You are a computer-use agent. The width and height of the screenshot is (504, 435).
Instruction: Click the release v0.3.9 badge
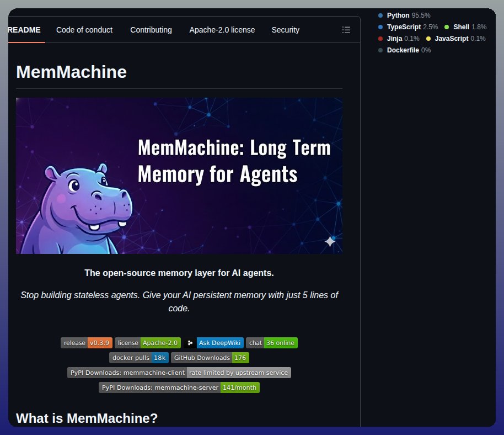pyautogui.click(x=87, y=343)
